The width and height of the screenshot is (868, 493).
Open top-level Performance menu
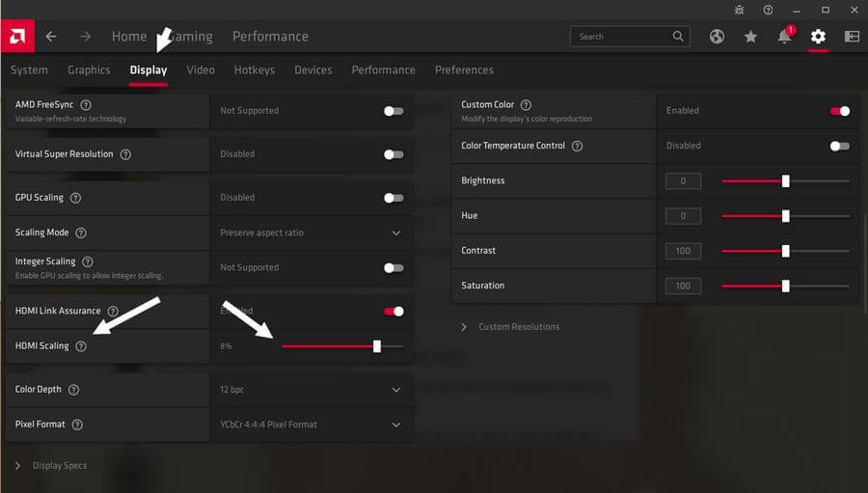tap(270, 37)
